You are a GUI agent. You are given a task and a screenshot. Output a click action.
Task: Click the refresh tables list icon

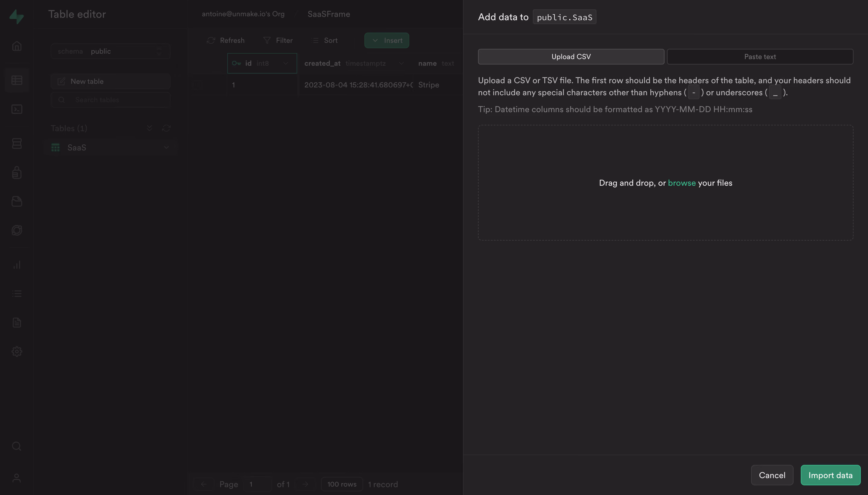[x=166, y=128]
